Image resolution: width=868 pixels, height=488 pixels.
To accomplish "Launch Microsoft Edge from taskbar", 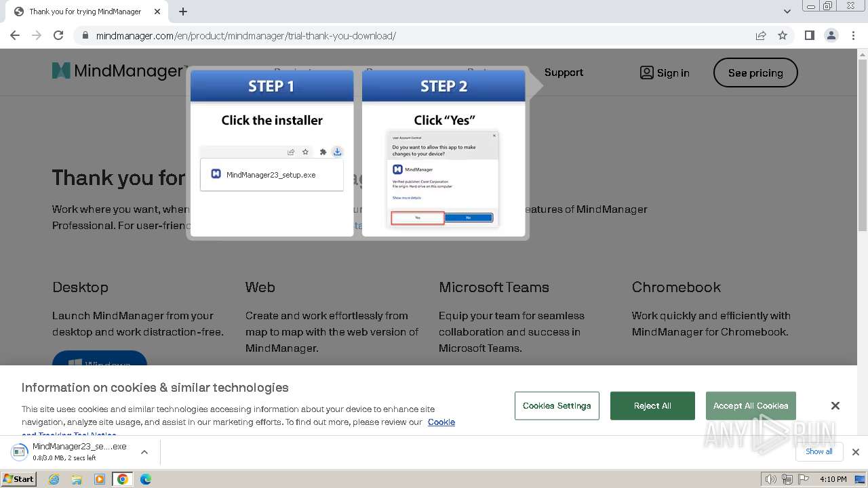I will click(x=146, y=479).
